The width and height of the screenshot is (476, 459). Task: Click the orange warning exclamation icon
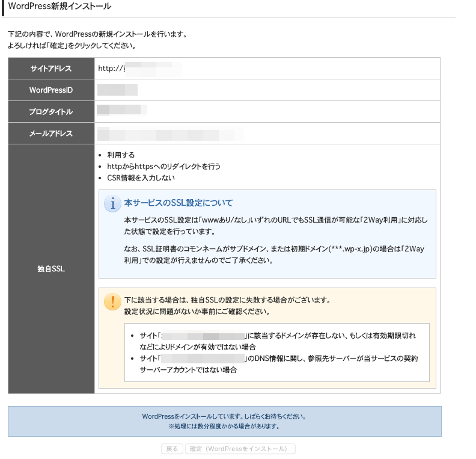click(x=112, y=301)
